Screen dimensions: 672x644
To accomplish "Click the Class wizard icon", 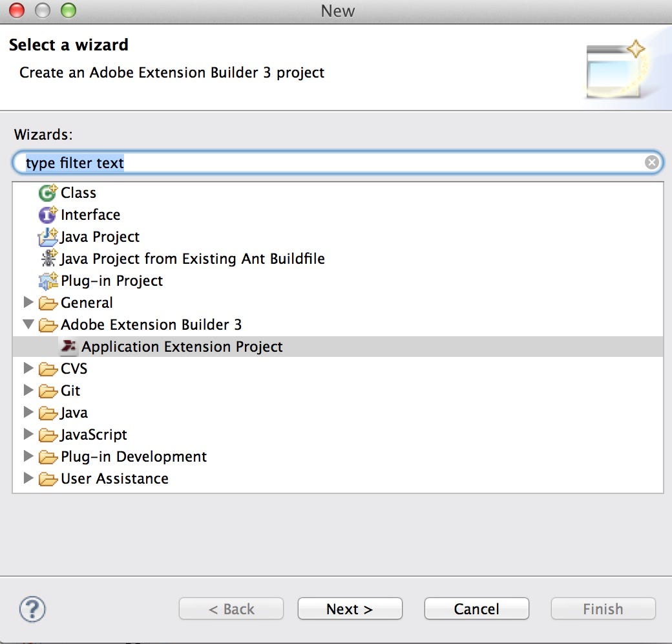I will [48, 193].
